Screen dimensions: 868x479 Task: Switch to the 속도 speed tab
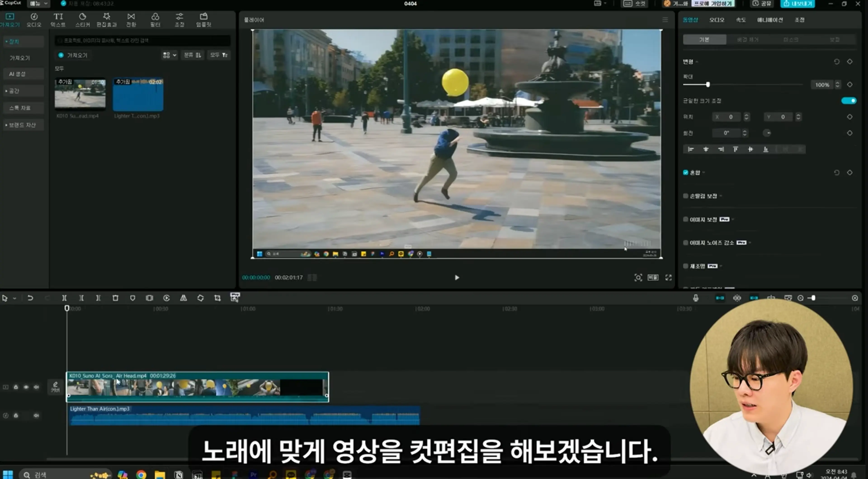point(741,20)
